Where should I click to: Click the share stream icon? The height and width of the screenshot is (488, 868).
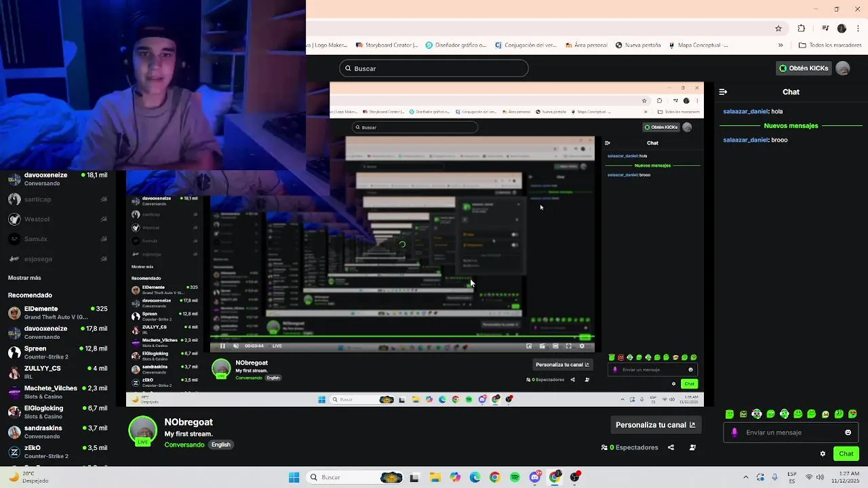671,447
